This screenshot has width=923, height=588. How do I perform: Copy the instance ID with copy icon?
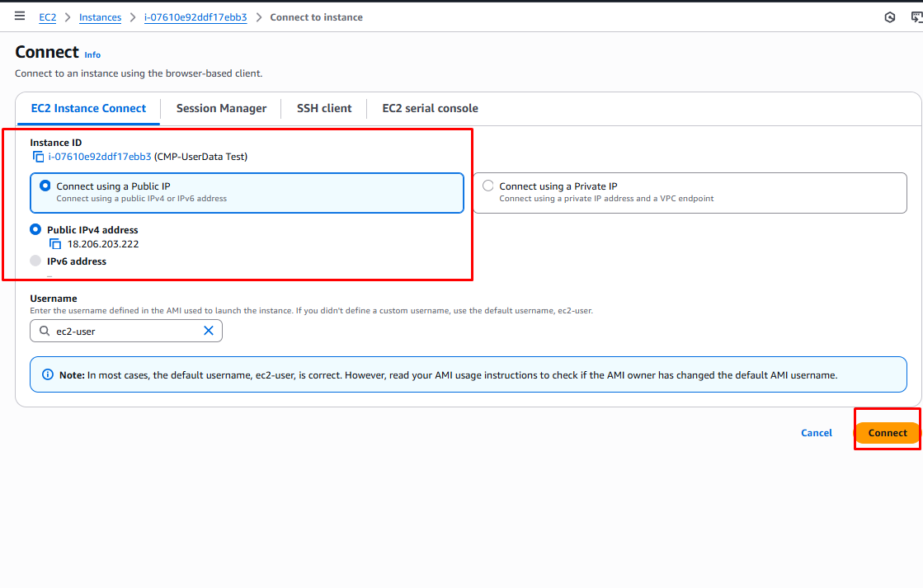coord(38,157)
